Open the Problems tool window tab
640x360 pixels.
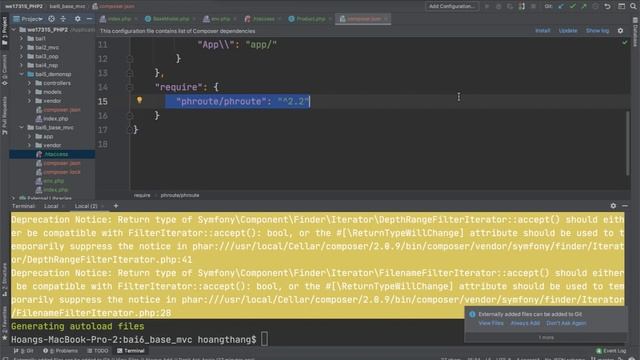point(60,351)
